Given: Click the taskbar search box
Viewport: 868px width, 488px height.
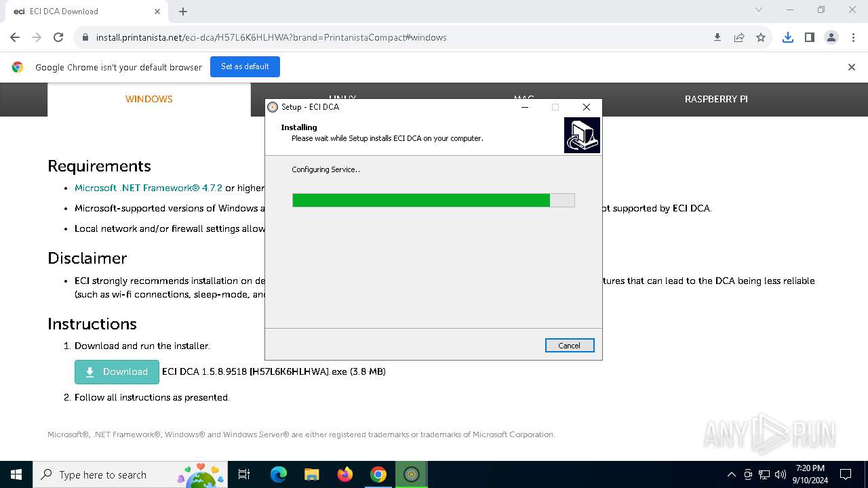Looking at the screenshot, I should (x=130, y=474).
